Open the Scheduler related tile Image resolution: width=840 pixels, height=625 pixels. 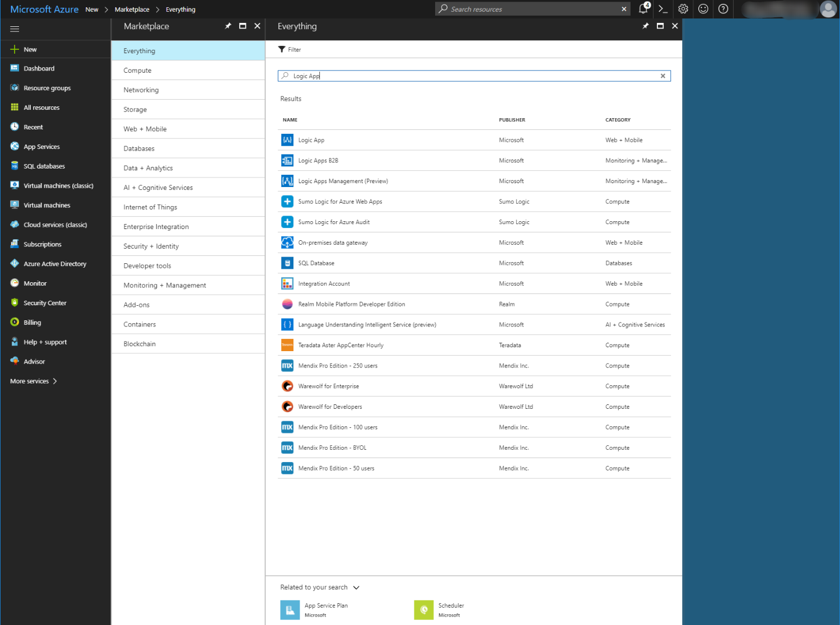(x=440, y=610)
